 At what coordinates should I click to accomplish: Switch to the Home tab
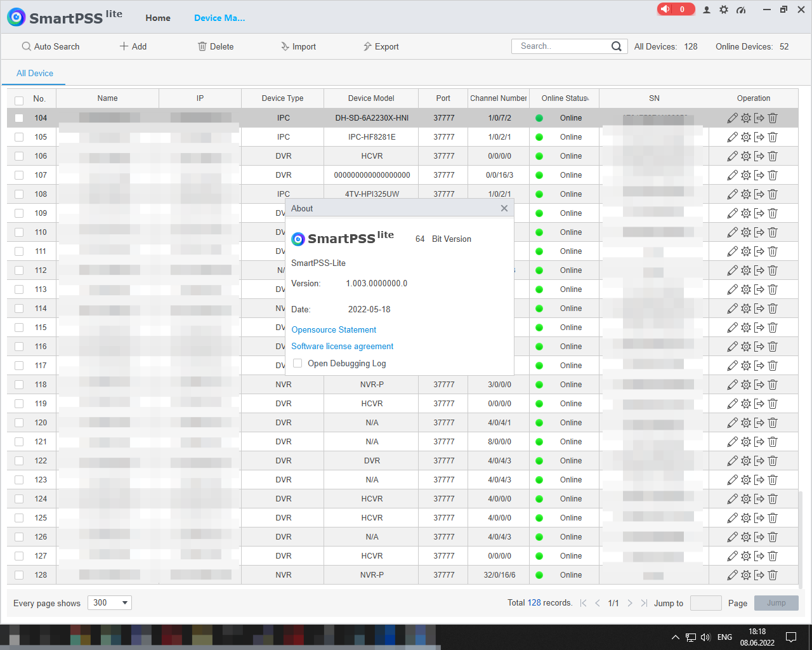coord(158,18)
